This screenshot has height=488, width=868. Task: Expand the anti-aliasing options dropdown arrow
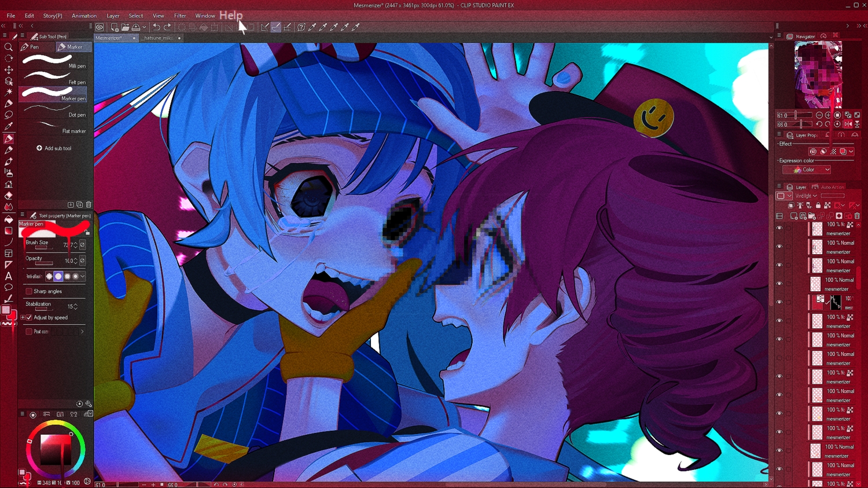(83, 277)
